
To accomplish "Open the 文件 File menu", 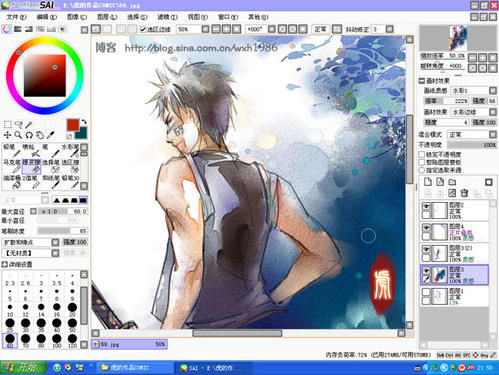I will [x=16, y=17].
